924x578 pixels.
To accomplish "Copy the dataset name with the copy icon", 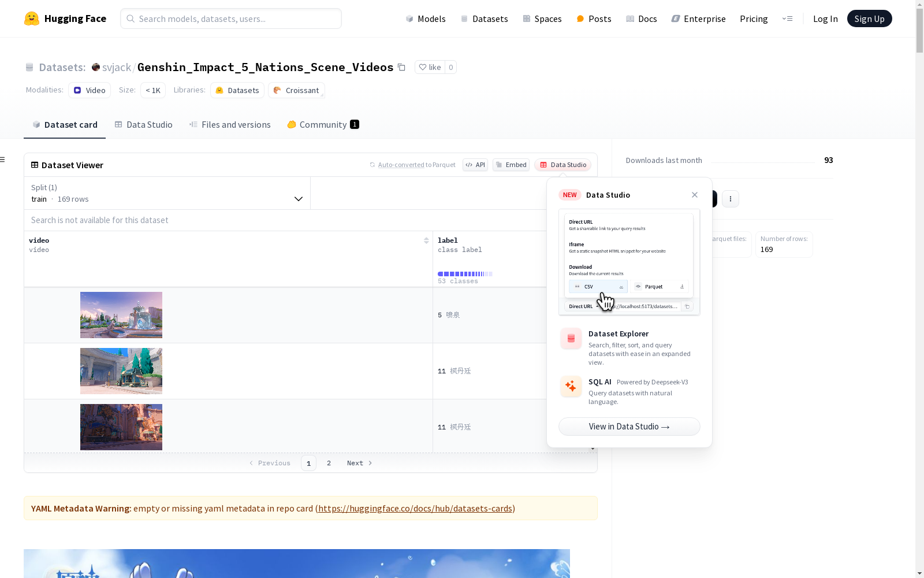I will (401, 67).
